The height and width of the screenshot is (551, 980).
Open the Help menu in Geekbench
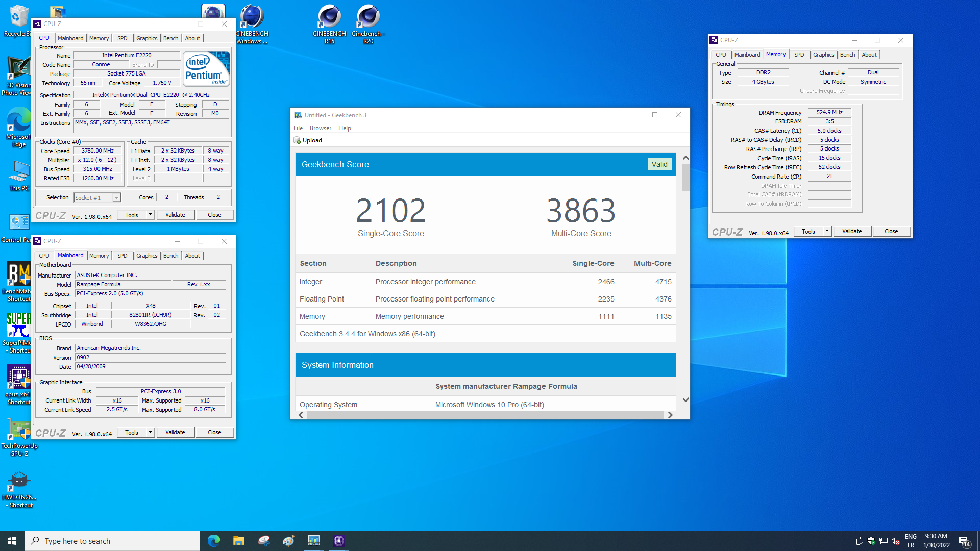345,128
